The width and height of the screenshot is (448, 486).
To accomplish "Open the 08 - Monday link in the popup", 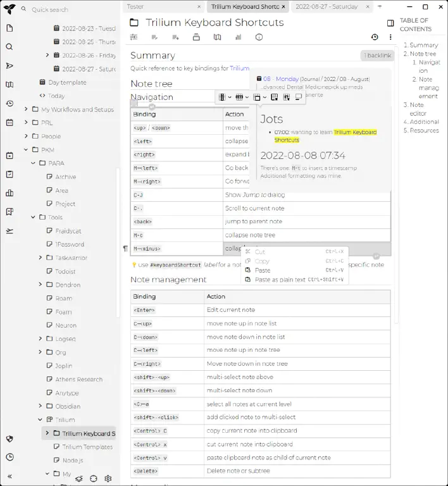I will 281,78.
